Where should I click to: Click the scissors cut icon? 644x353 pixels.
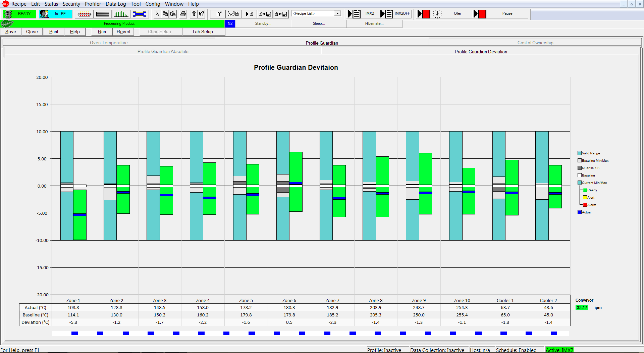tap(157, 14)
